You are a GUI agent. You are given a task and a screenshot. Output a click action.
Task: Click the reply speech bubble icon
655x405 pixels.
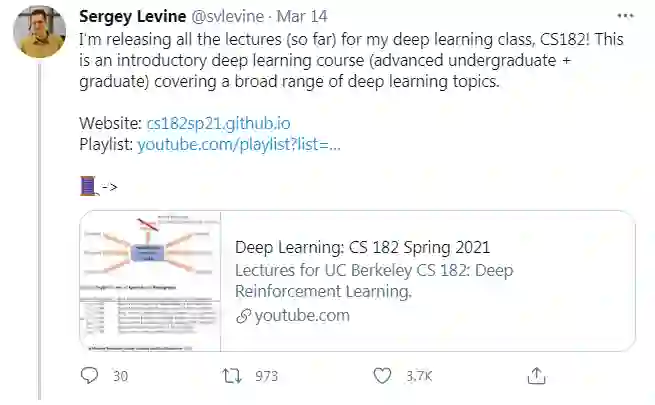pyautogui.click(x=89, y=376)
